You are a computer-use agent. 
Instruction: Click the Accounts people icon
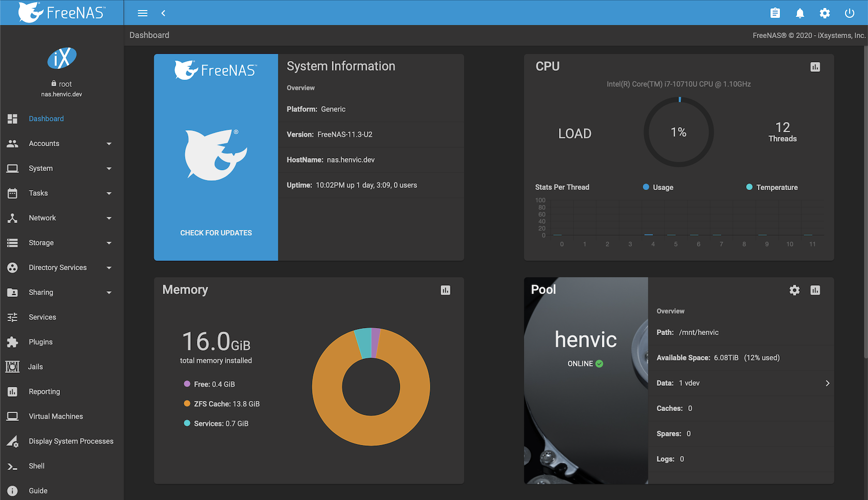coord(12,144)
